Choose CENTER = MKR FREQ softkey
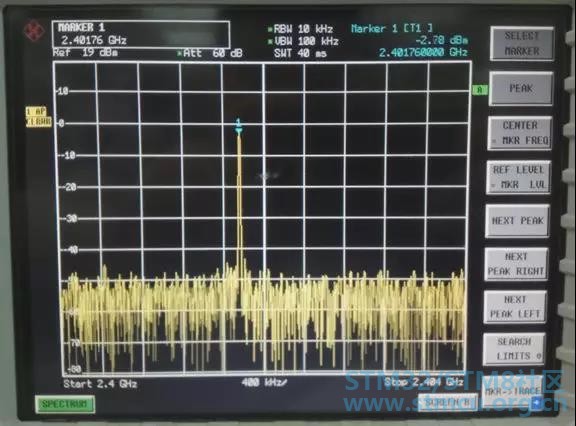Viewport: 576px width, 426px height. (x=520, y=133)
